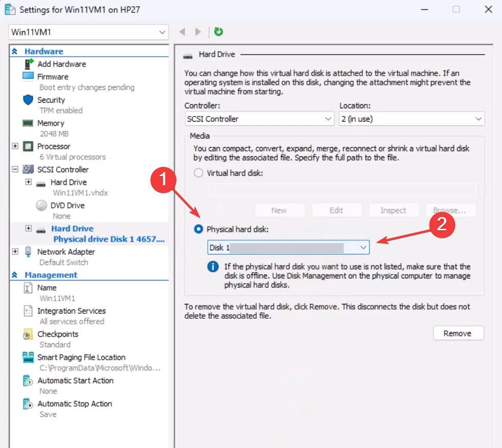Click the Name setting icon
502x448 pixels.
tap(28, 288)
